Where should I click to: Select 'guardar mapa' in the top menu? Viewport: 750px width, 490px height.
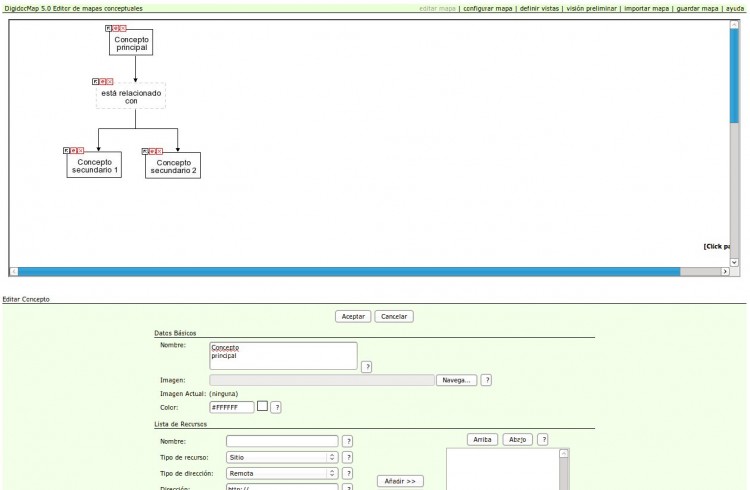(697, 8)
